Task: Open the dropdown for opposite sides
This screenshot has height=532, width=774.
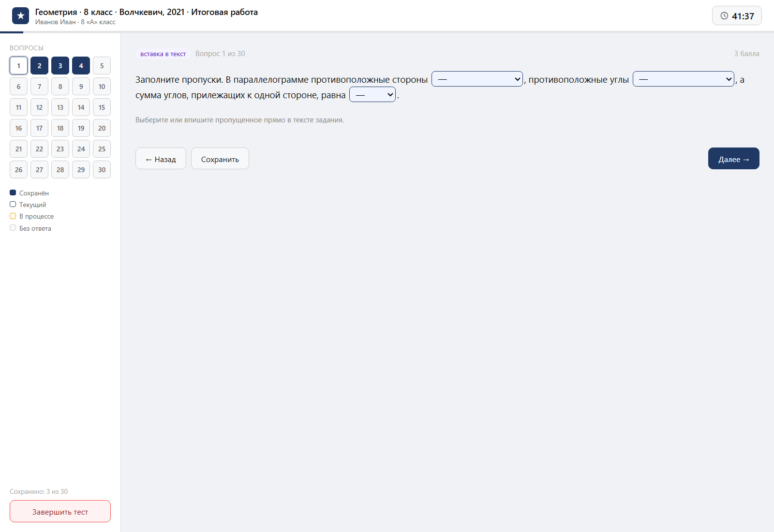Action: 477,79
